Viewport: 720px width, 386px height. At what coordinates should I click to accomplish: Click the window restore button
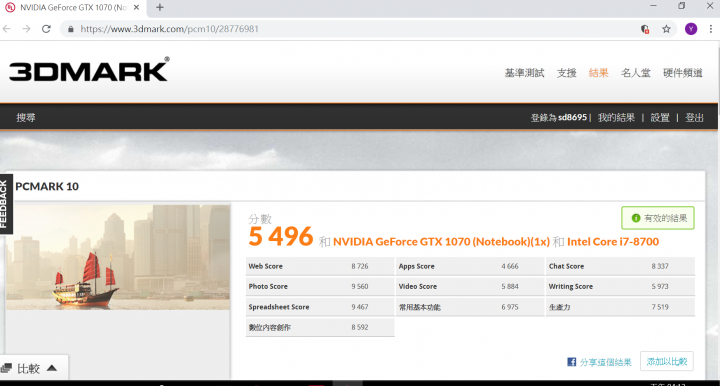(x=681, y=6)
